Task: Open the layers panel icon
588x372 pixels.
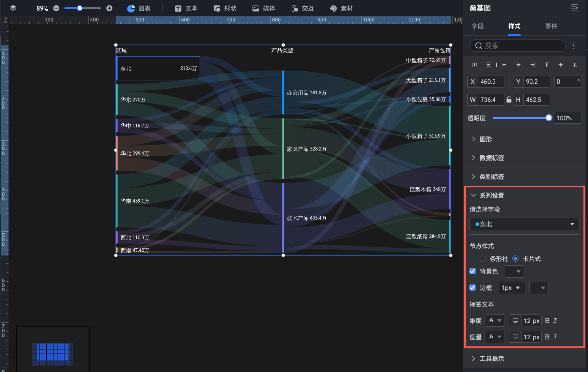Action: click(x=13, y=8)
